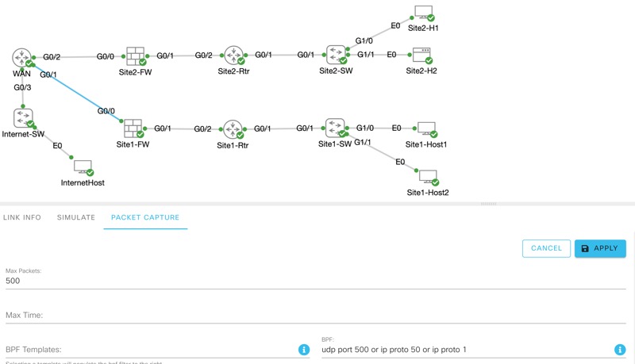Click the Max Packets input field
635x364 pixels.
314,281
